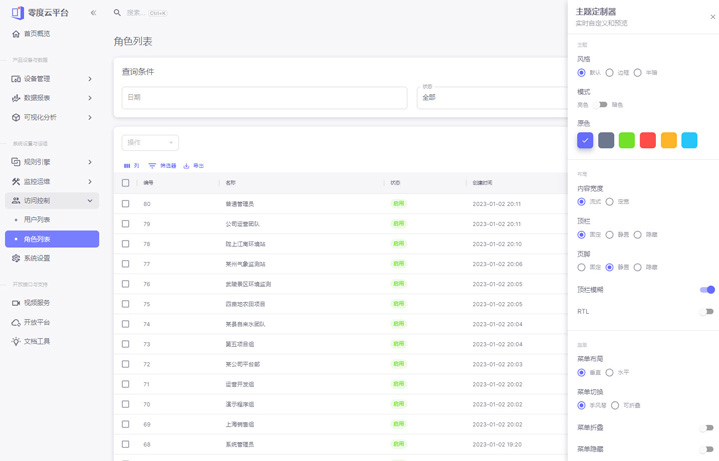
Task: Expand the 规则引擎 menu chevron
Action: click(90, 162)
